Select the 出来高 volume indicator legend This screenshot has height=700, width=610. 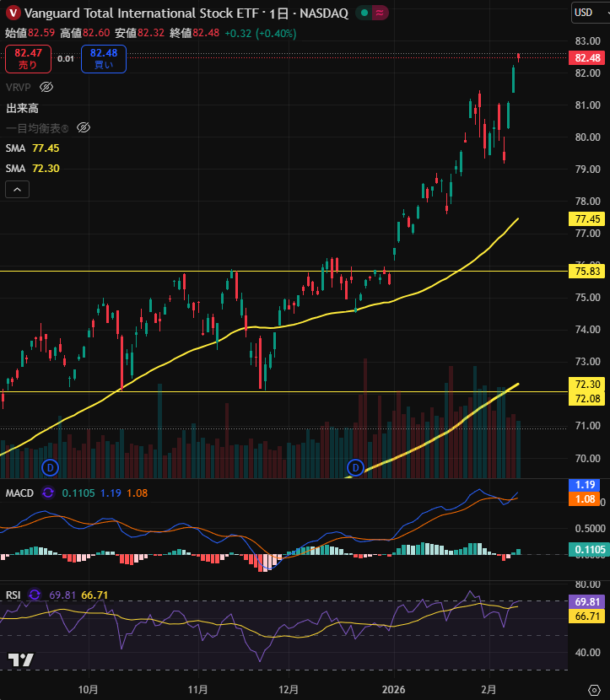pos(23,108)
